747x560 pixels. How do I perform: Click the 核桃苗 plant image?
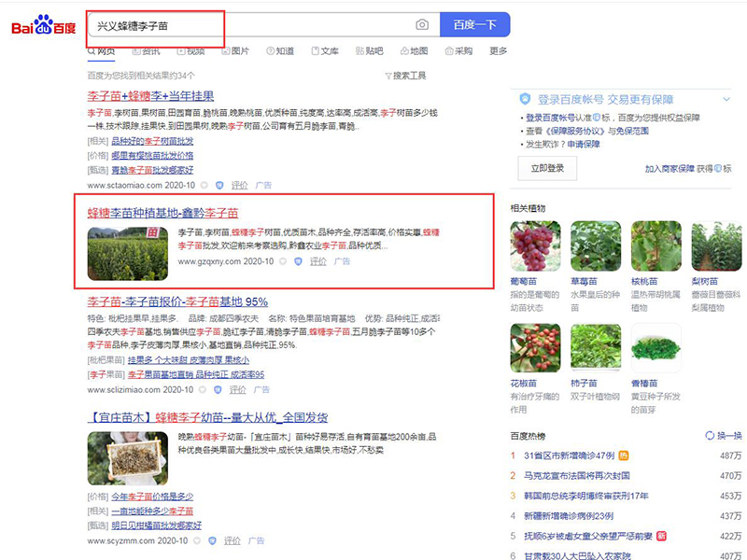(656, 245)
